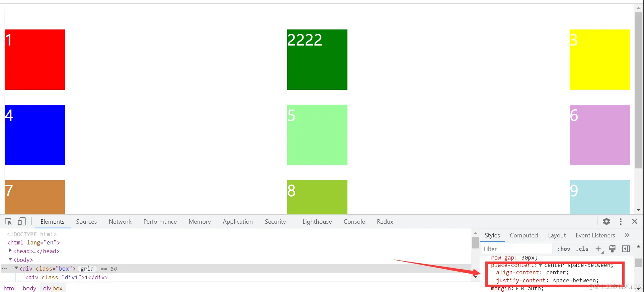Select the html lang="en" DOM node

[x=33, y=242]
